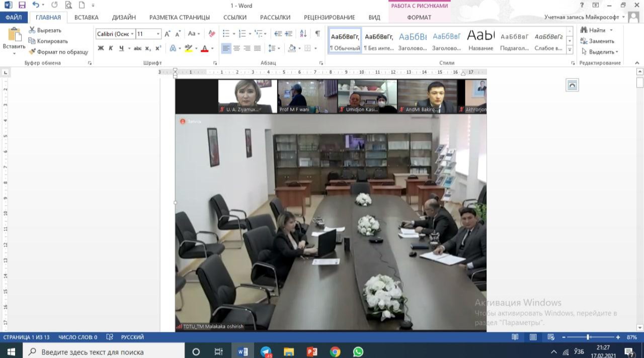Center align the paragraph
Image resolution: width=644 pixels, height=358 pixels.
click(x=236, y=48)
